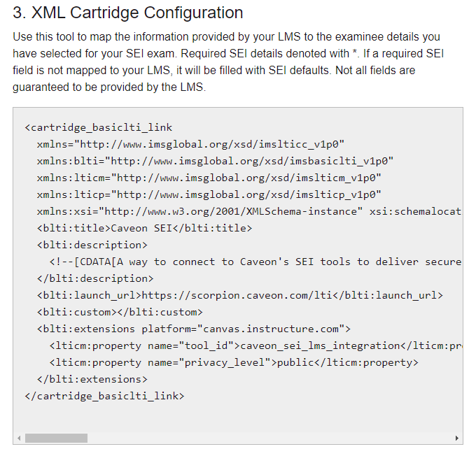The width and height of the screenshot is (476, 456).
Task: Click the xmlns:lticm namespace line
Action: [x=209, y=178]
